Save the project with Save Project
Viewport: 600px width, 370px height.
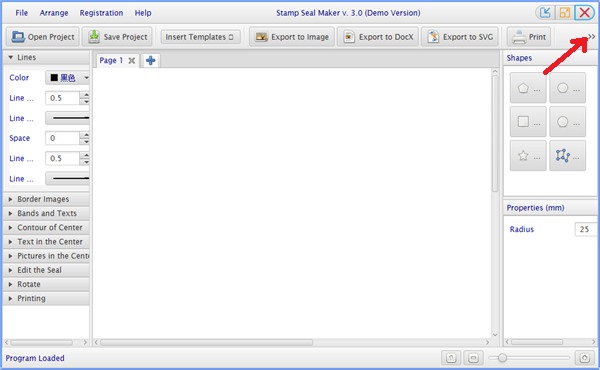[x=117, y=37]
